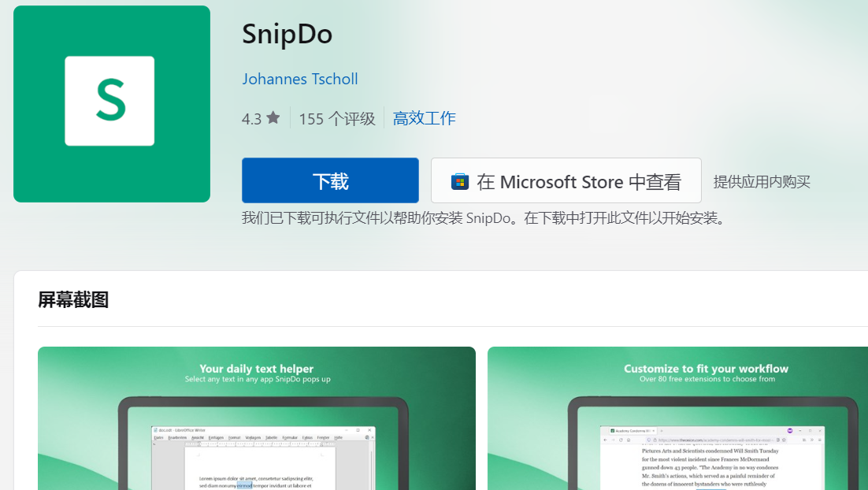Click the star icon beside the 4.3 rating
868x490 pixels.
[x=273, y=118]
